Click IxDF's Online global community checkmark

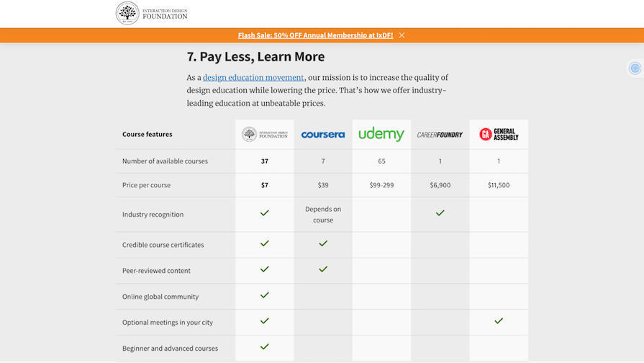(264, 295)
